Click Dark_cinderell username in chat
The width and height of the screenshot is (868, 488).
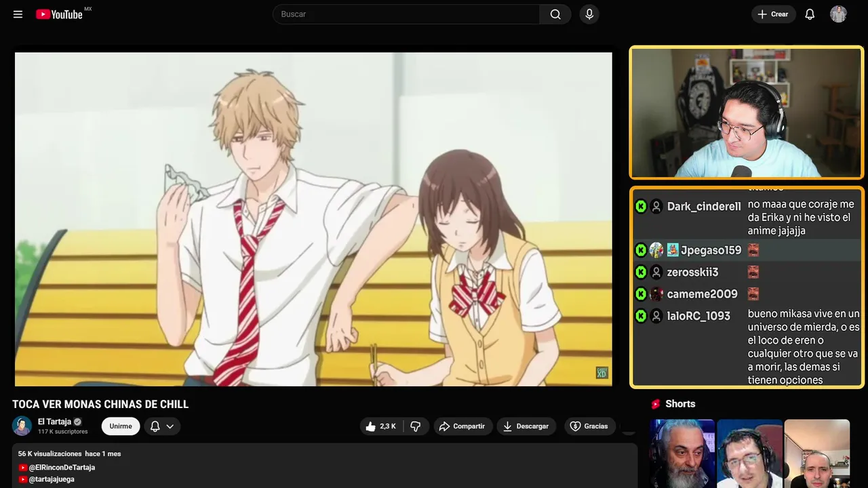(x=704, y=207)
